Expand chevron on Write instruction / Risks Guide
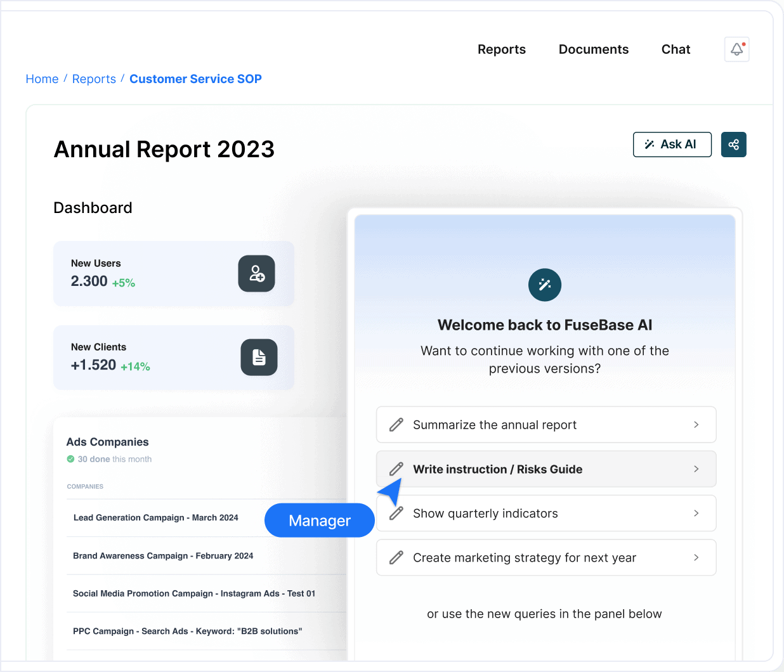Image resolution: width=784 pixels, height=672 pixels. pos(696,469)
